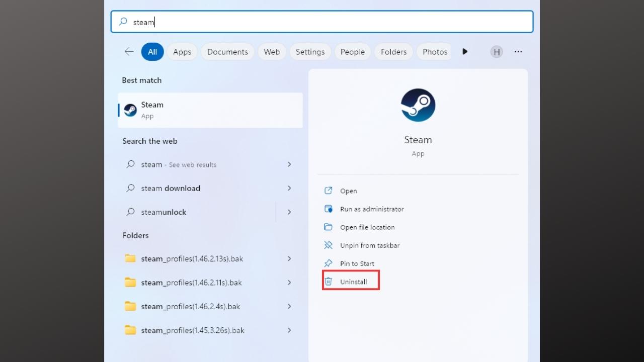Viewport: 644px width, 362px height.
Task: Switch to the Apps filter tab
Action: (182, 52)
